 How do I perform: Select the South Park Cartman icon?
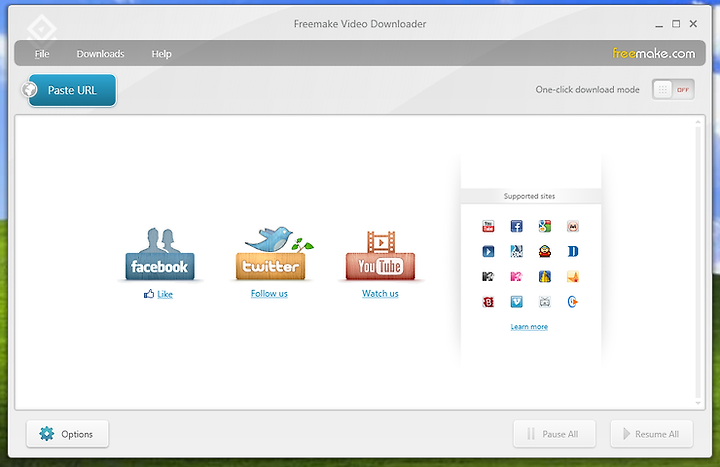[545, 251]
